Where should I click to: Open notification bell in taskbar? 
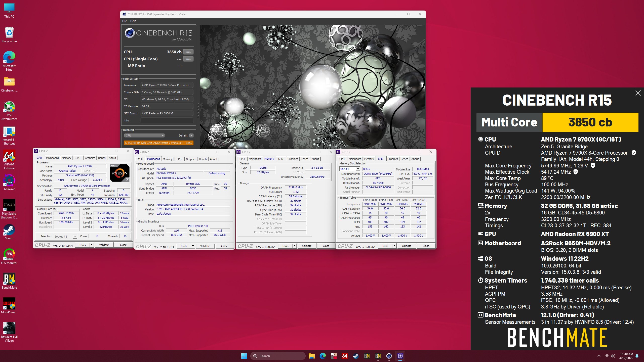(637, 356)
